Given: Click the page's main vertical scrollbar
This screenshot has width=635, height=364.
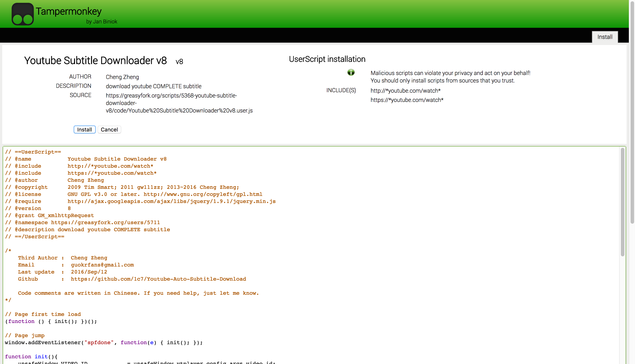Looking at the screenshot, I should (x=632, y=113).
